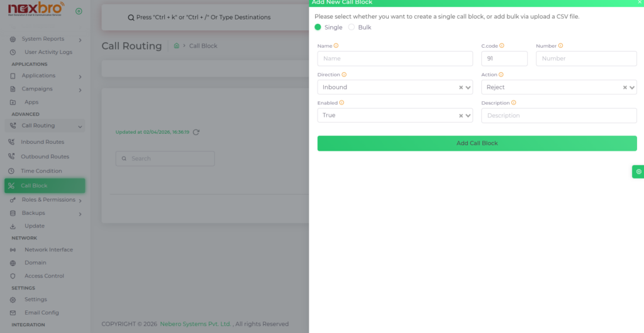Click the refresh icon beside updated timestamp
Viewport: 644px width, 333px height.
click(x=196, y=132)
